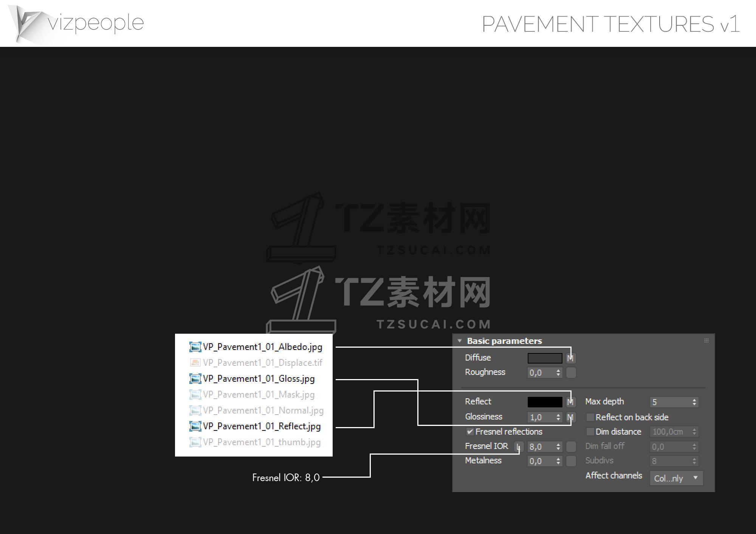
Task: Select VP_Pavement1_01_Normal.jpg file
Action: (x=256, y=410)
